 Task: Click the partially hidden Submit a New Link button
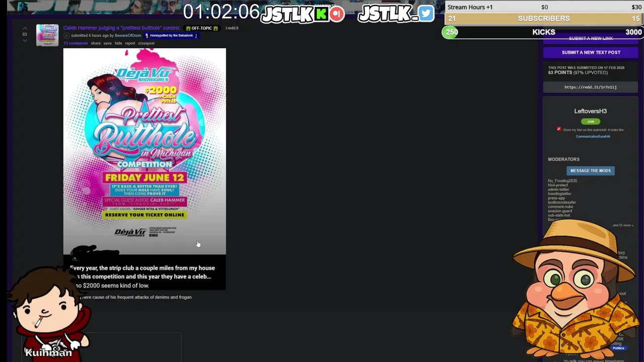point(591,39)
